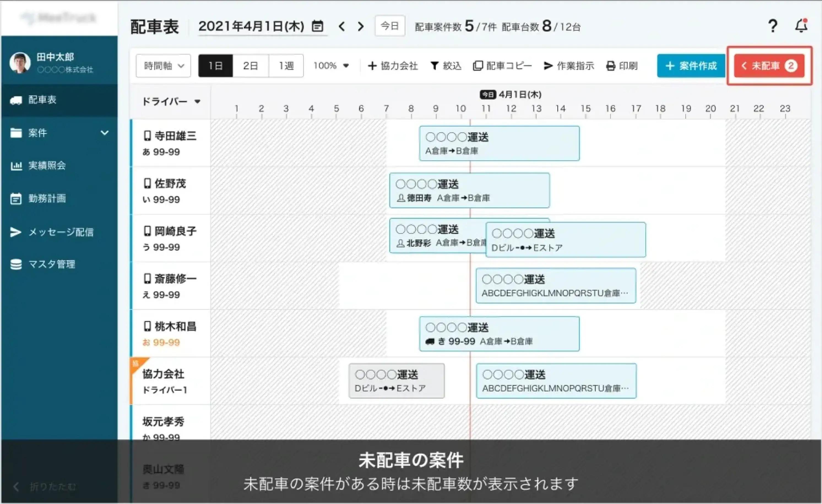Click 岡崎良子 phone icon
Viewport: 822px width, 504px height.
pos(147,231)
